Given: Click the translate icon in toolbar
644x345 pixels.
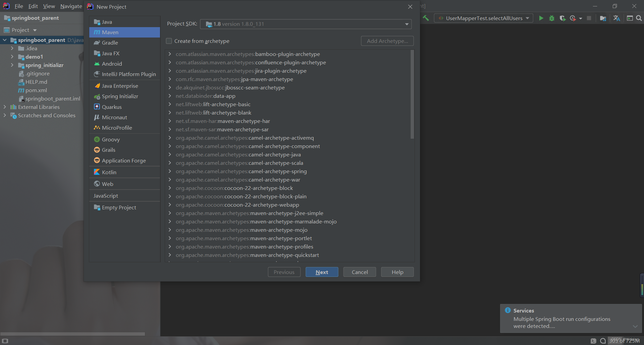Looking at the screenshot, I should pos(616,18).
